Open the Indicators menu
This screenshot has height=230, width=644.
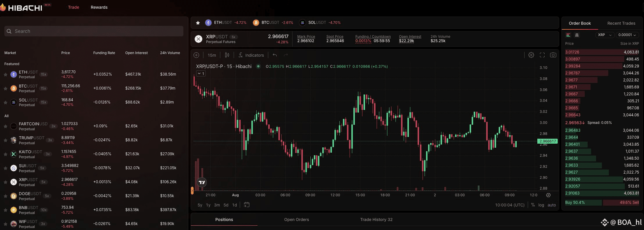tap(251, 55)
